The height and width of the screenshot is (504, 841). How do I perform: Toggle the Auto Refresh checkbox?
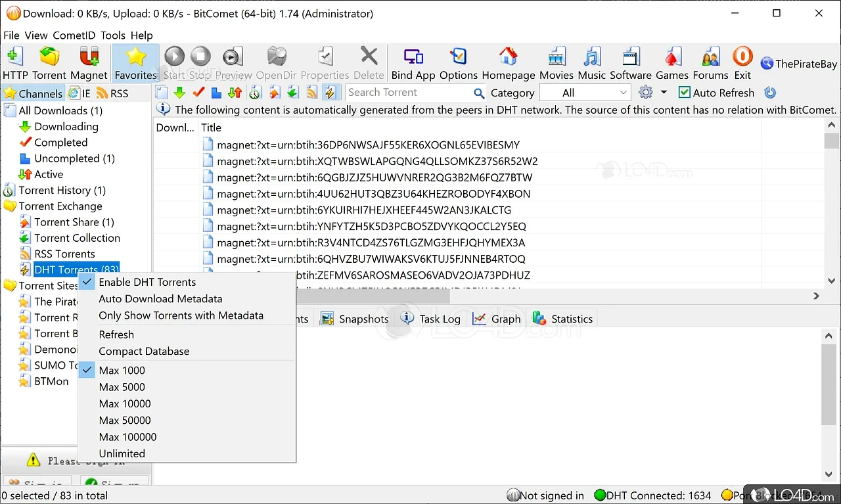tap(684, 93)
